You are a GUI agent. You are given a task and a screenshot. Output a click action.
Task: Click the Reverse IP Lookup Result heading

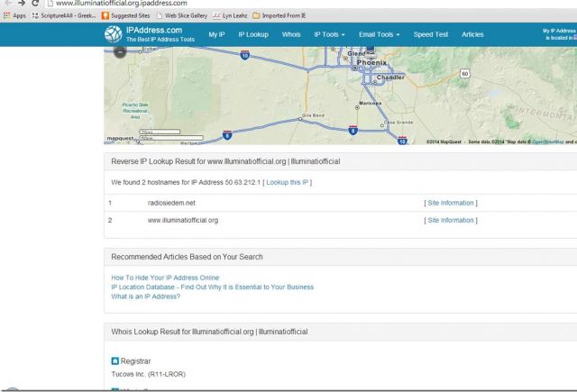[225, 161]
